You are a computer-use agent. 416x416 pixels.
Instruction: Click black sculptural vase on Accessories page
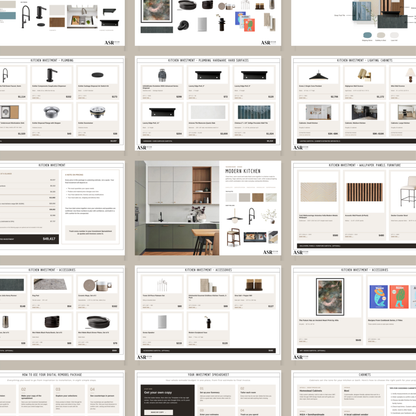[208, 322]
